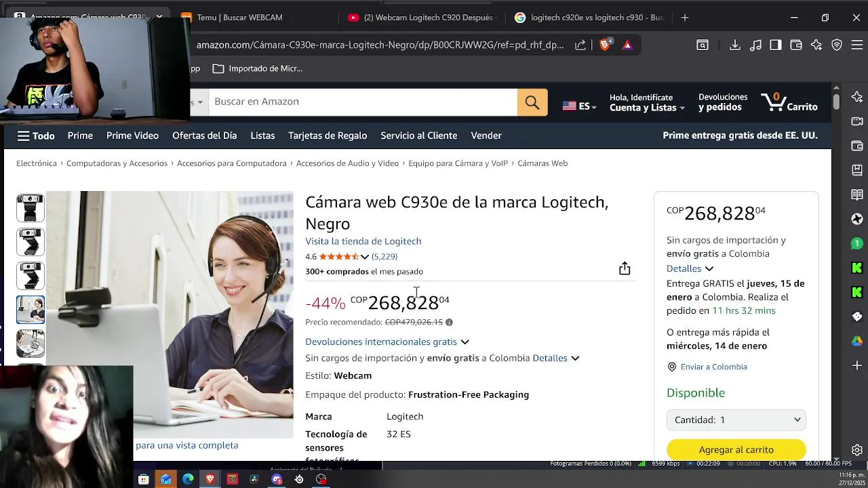Click the media control music note icon
The image size is (868, 488).
(x=755, y=45)
